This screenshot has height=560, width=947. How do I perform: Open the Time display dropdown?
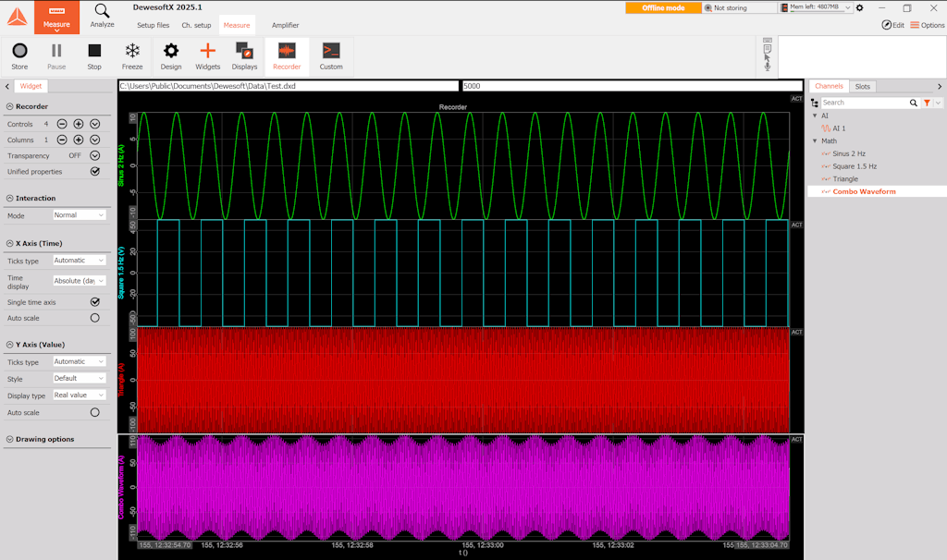tap(80, 281)
